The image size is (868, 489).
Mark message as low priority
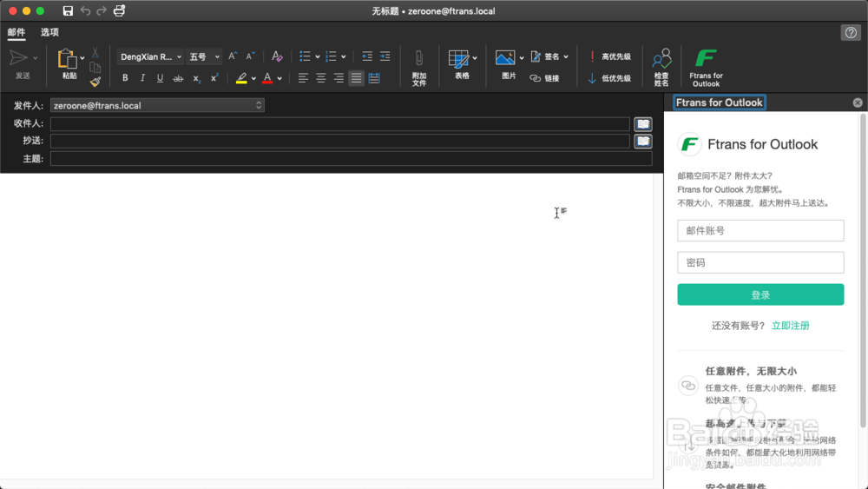pos(609,78)
